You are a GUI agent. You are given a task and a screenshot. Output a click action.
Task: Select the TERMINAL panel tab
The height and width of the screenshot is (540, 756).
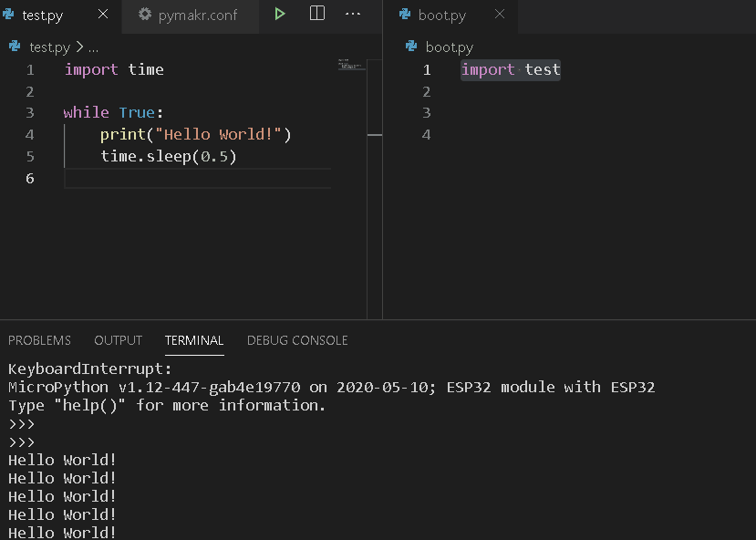(x=194, y=340)
